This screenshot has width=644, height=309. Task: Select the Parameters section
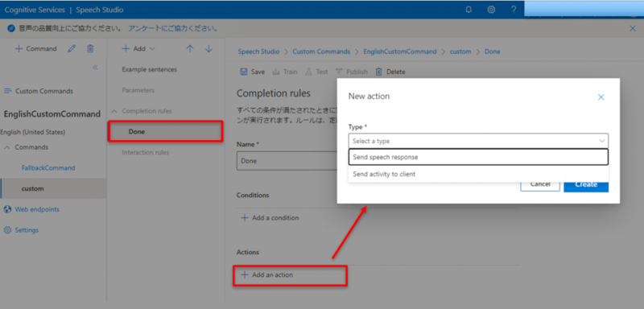[138, 90]
